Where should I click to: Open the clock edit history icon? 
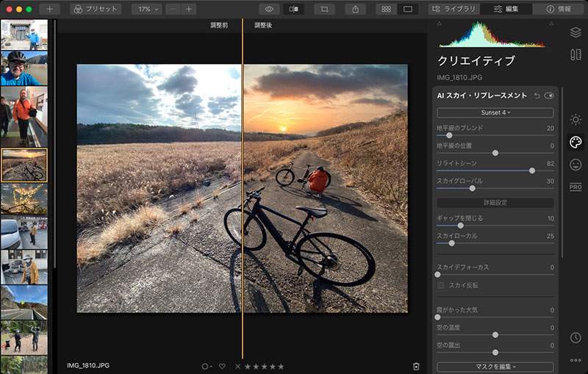coord(576,338)
